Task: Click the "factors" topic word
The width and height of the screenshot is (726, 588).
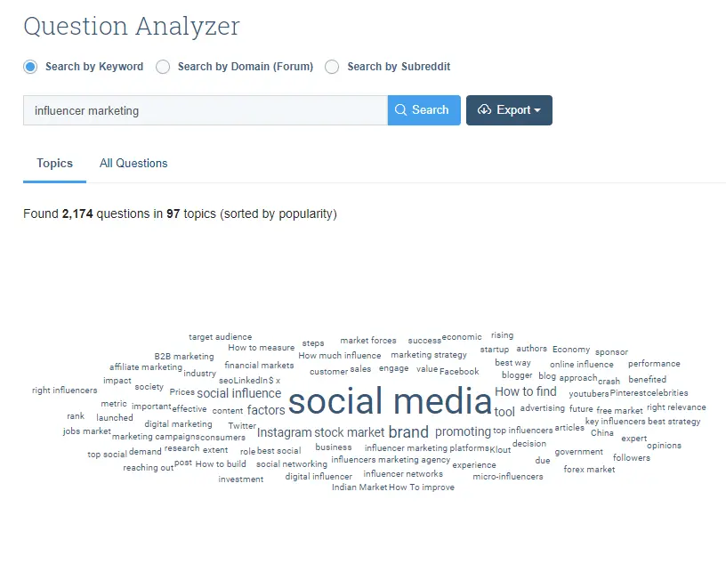Action: (x=266, y=410)
